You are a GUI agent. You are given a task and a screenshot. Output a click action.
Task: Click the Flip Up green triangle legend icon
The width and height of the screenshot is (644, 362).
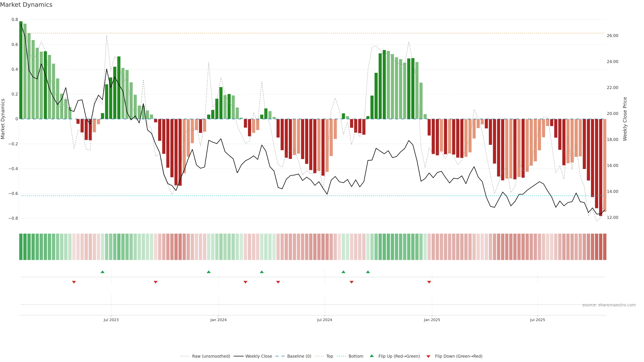pos(372,356)
